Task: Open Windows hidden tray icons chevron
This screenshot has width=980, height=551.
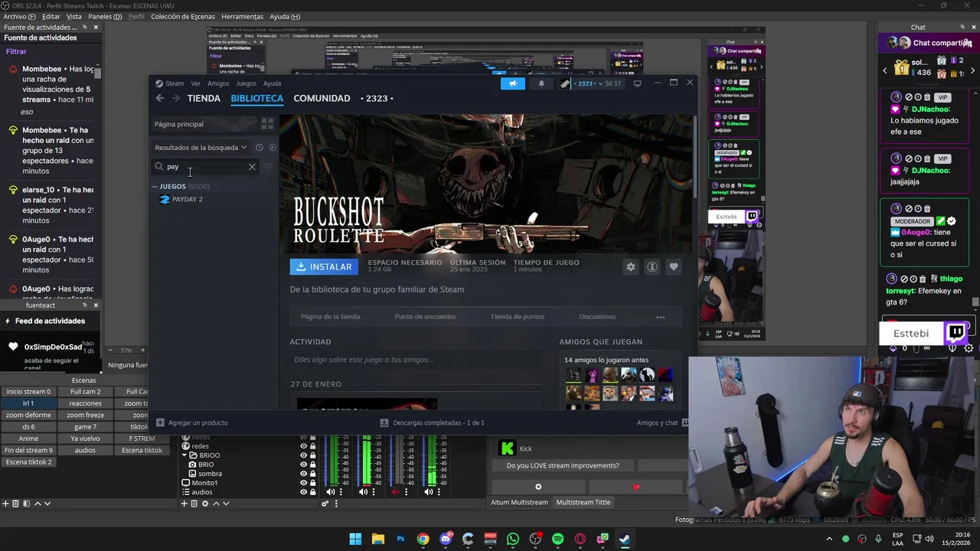Action: 828,539
